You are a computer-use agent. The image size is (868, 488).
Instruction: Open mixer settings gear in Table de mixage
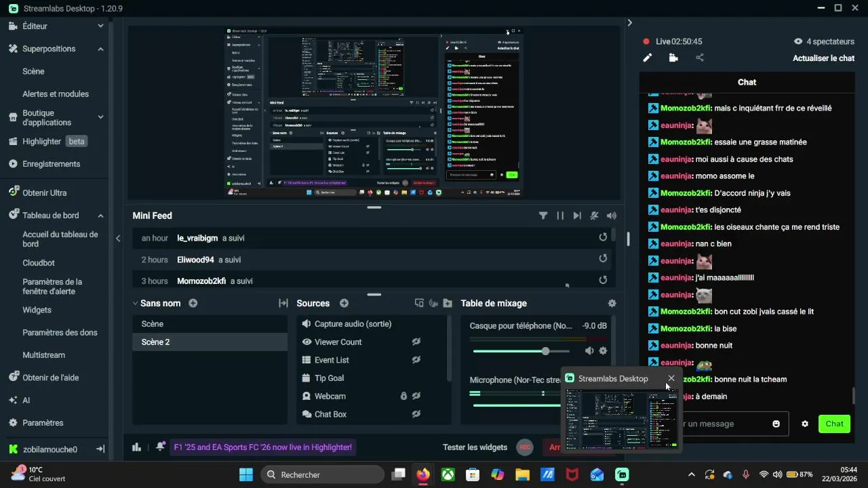point(612,304)
